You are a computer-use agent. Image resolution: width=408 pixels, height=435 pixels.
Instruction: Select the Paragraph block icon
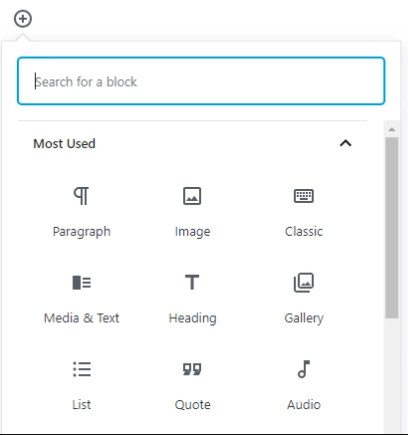pyautogui.click(x=81, y=196)
